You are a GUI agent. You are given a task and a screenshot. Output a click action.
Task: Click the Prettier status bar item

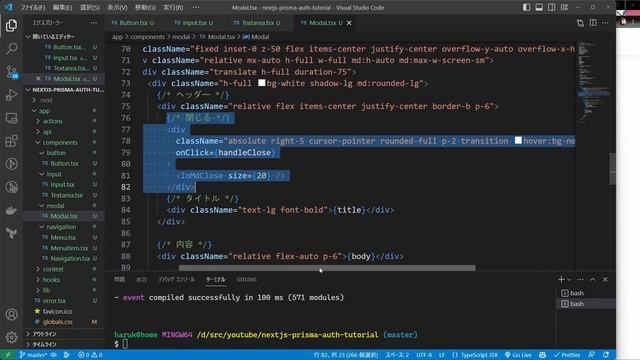point(567,355)
